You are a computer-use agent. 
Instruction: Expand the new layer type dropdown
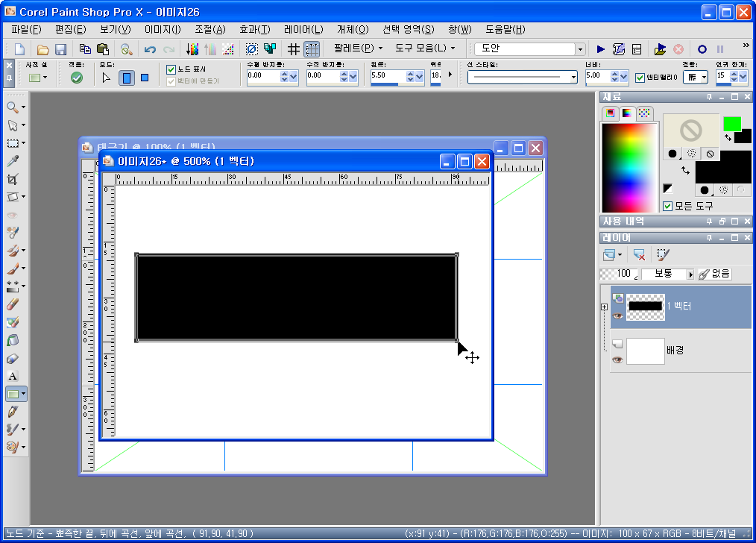pyautogui.click(x=620, y=254)
